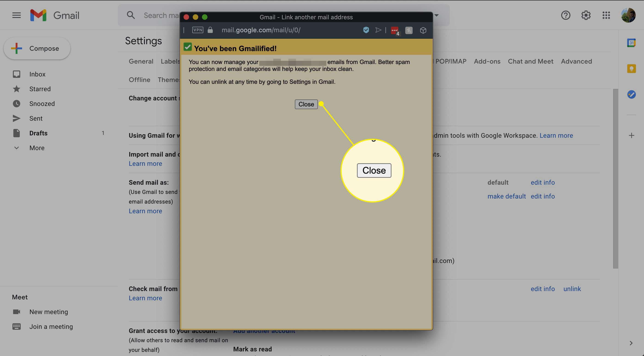644x356 pixels.
Task: Open the Support help icon
Action: tap(566, 15)
